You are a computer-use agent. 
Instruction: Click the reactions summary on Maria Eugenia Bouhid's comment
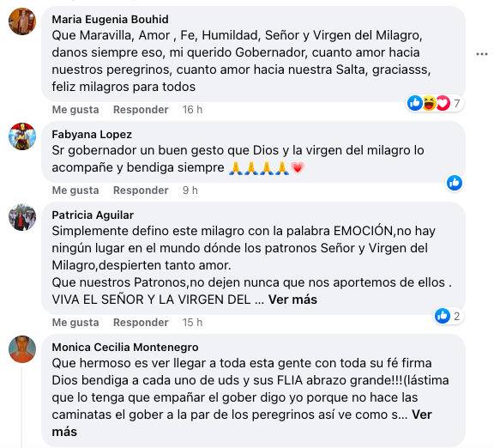click(435, 103)
